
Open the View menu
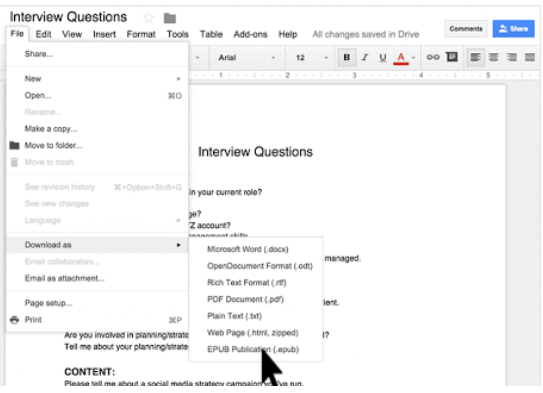click(72, 34)
